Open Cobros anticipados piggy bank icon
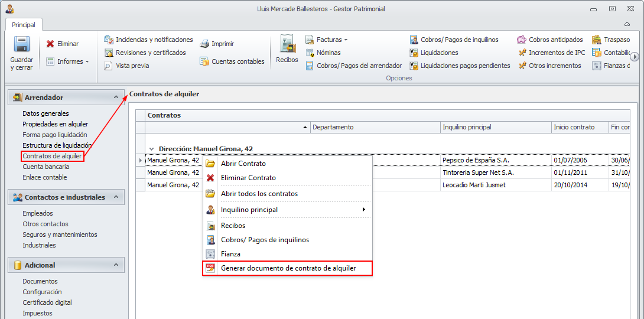Viewport: 644px width, 319px height. pyautogui.click(x=522, y=40)
